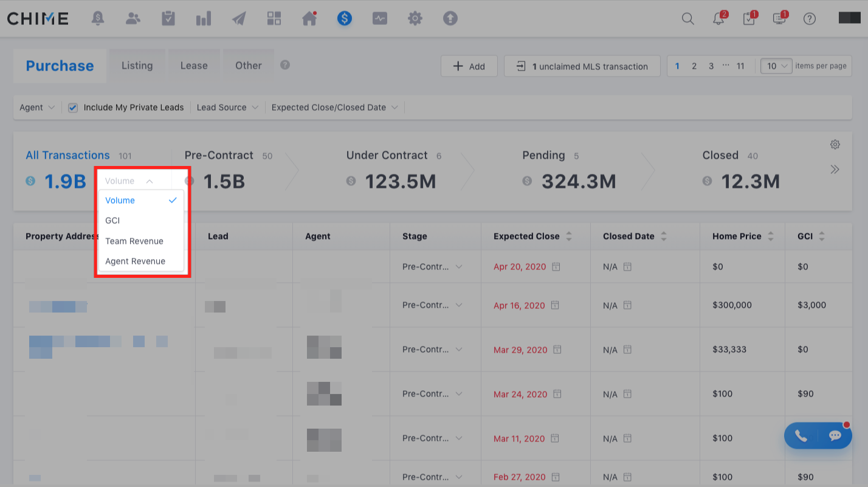Image resolution: width=868 pixels, height=487 pixels.
Task: Open the help question mark in navbar
Action: (x=809, y=19)
